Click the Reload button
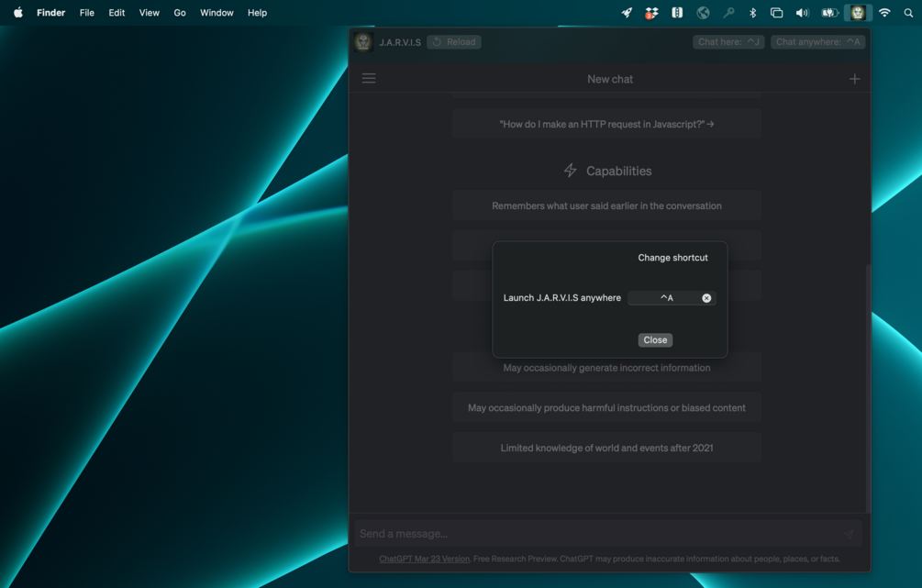Image resolution: width=922 pixels, height=588 pixels. coord(454,42)
